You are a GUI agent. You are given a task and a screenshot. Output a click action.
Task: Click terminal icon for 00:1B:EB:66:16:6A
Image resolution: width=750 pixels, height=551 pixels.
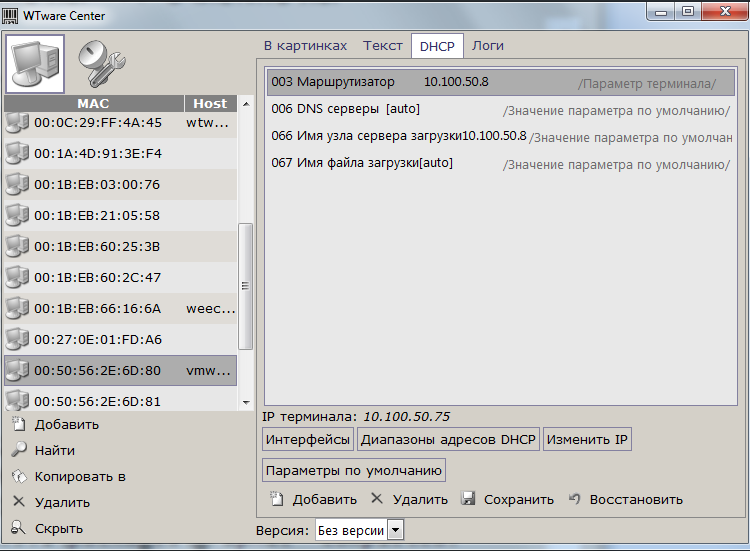click(x=17, y=308)
